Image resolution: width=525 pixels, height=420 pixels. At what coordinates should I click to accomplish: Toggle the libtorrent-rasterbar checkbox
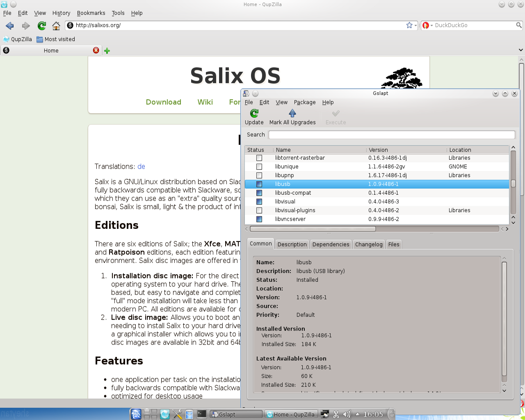click(259, 158)
